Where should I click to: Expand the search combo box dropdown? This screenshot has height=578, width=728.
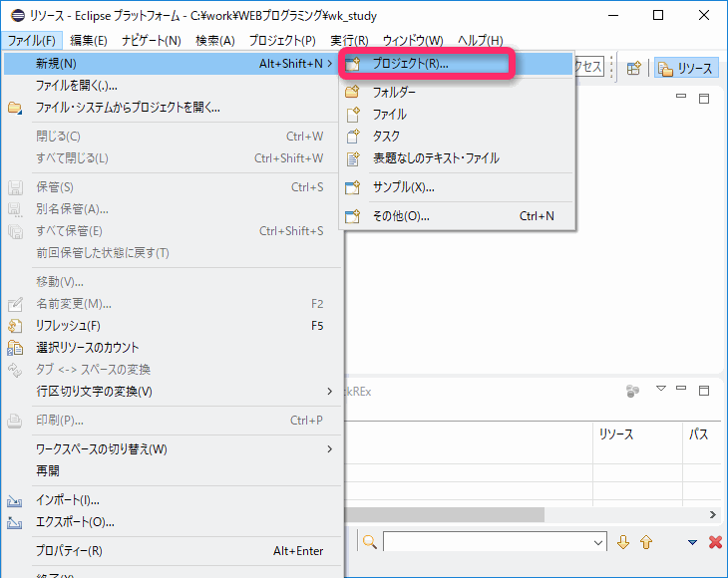pos(598,542)
